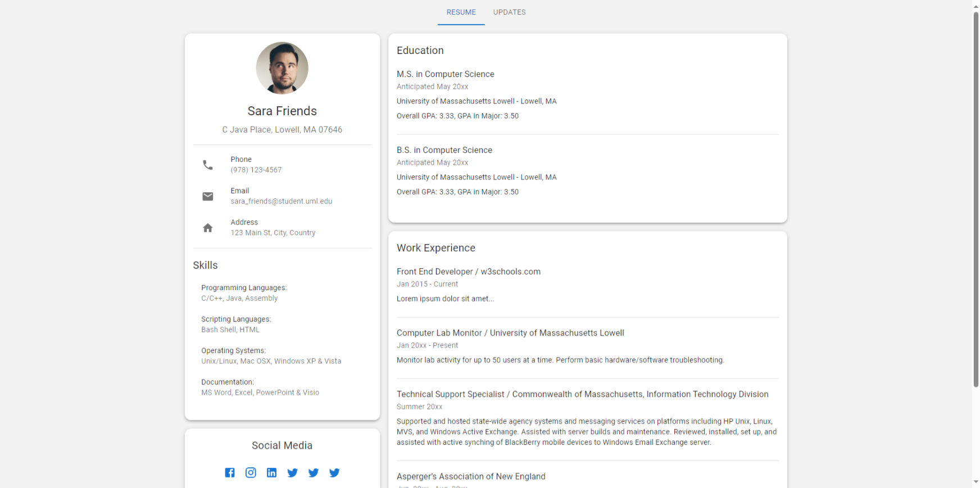The height and width of the screenshot is (488, 980).
Task: Click the sara_friends@student.uml.edu email address
Action: pos(281,201)
